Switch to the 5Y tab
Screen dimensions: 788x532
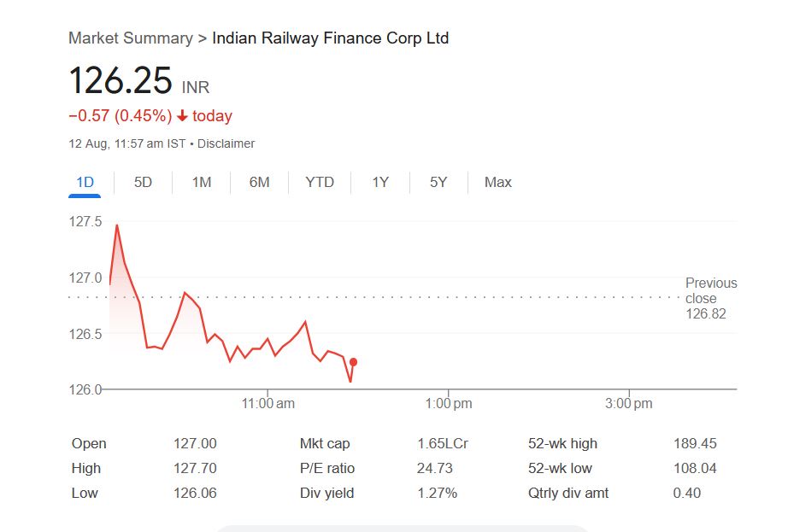click(438, 182)
